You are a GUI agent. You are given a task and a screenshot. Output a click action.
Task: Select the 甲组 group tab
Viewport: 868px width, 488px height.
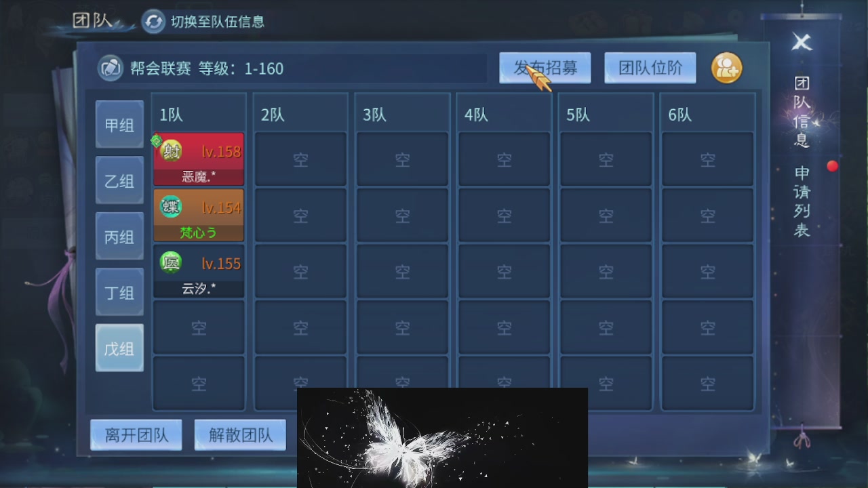(119, 125)
